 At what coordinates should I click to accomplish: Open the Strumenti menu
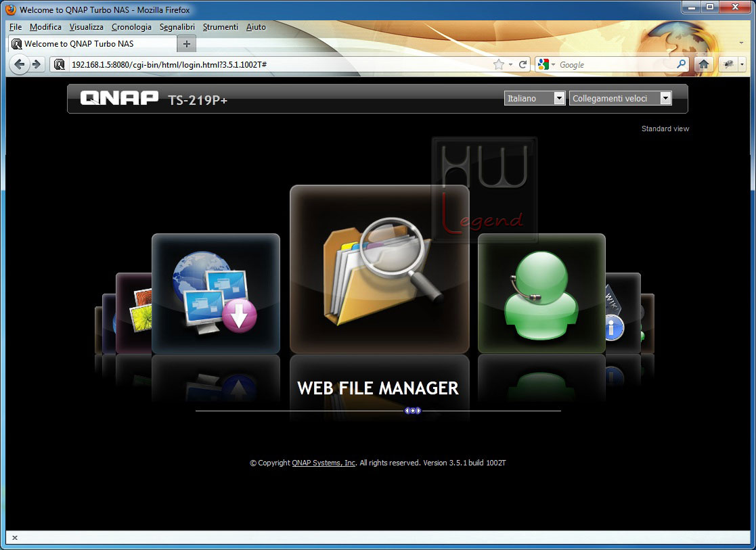221,27
